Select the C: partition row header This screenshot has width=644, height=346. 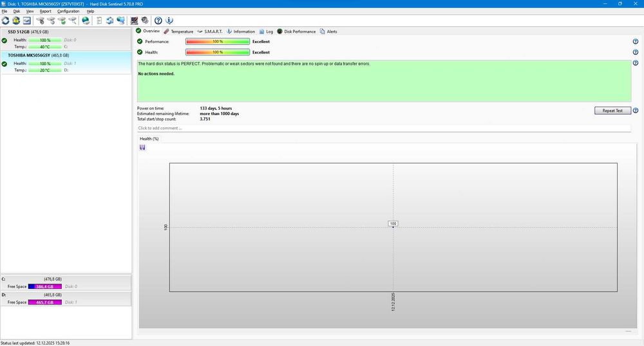click(x=66, y=278)
